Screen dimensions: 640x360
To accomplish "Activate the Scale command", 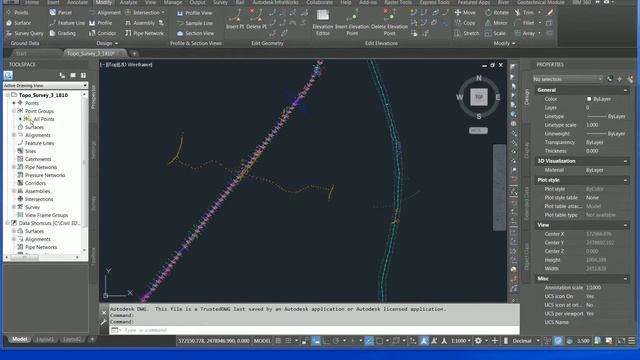I will coord(495,33).
